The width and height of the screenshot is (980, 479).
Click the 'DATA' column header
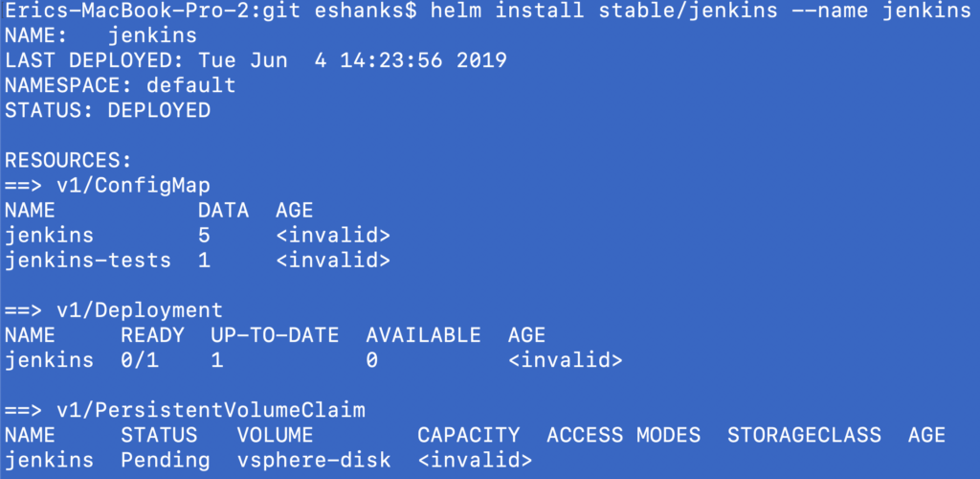223,210
